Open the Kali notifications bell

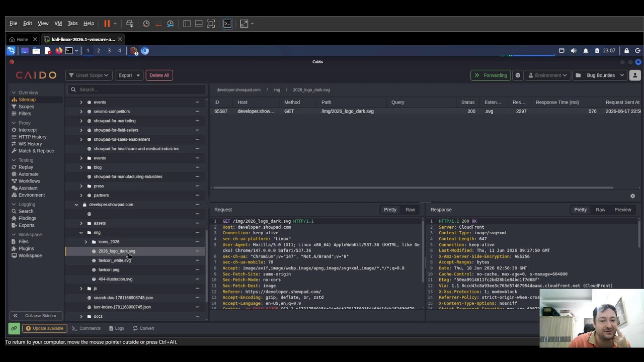[586, 51]
